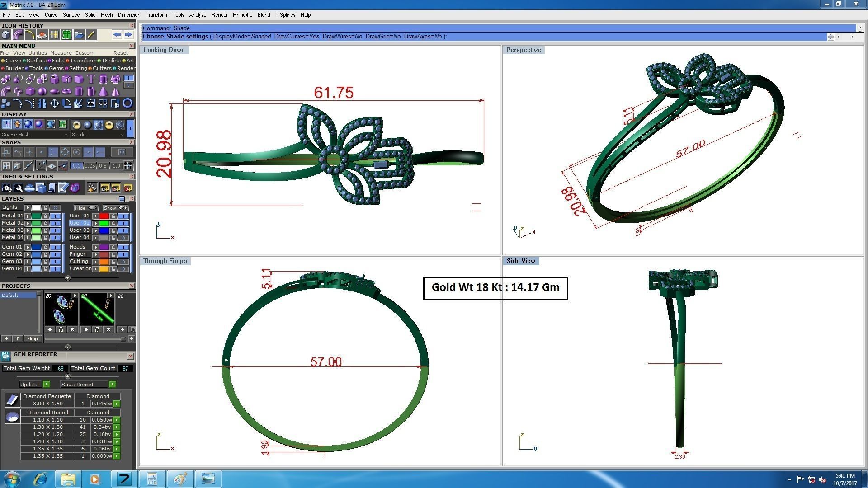Expand the 1.30 X 1.30 diamond row arrow
The width and height of the screenshot is (868, 488).
(117, 427)
